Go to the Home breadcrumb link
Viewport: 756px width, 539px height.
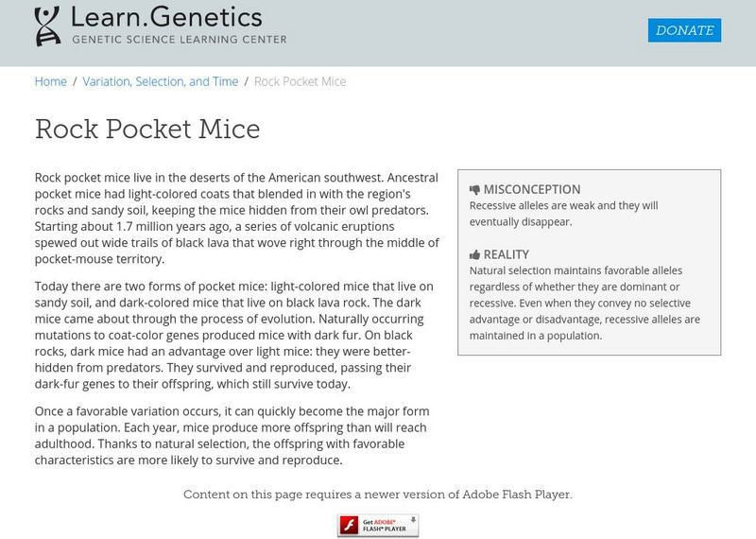point(51,81)
